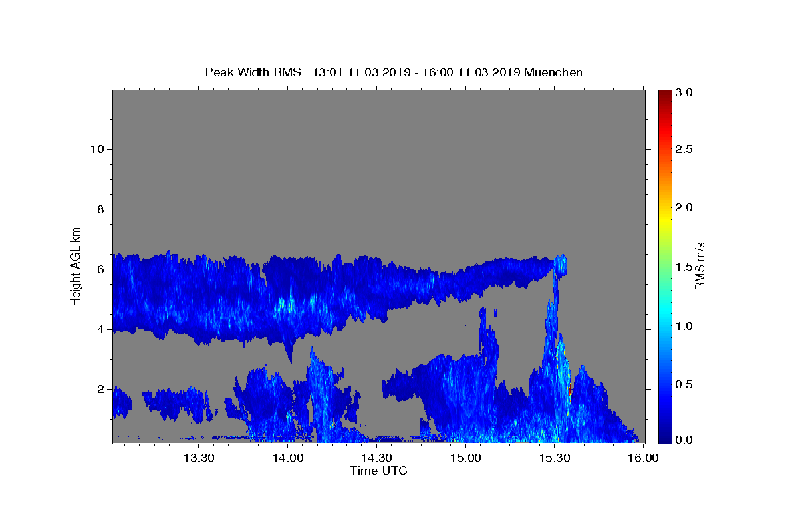
Task: Click the height tick label 6
Action: pyautogui.click(x=101, y=269)
